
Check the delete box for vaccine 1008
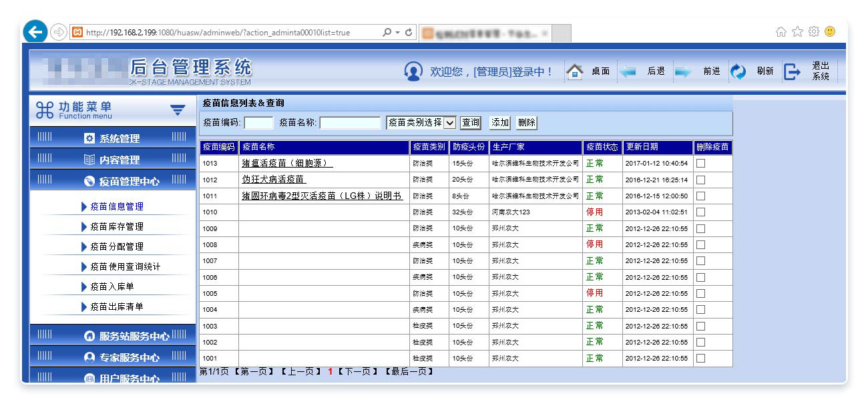click(700, 245)
